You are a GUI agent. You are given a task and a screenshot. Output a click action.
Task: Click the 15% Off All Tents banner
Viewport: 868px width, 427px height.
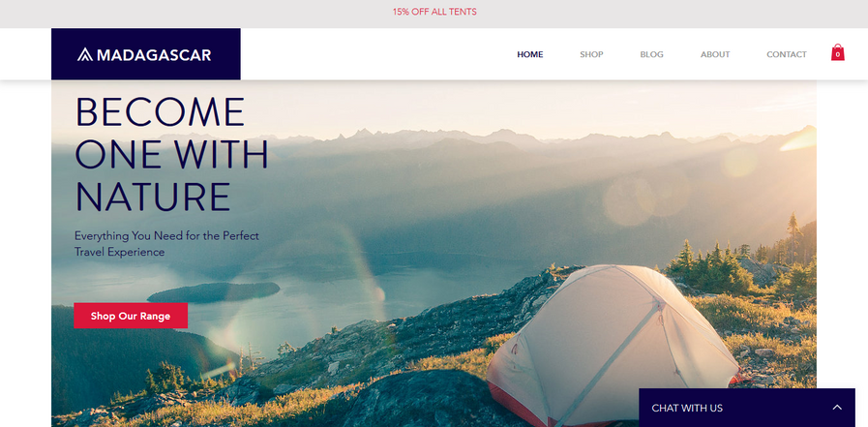pyautogui.click(x=434, y=12)
